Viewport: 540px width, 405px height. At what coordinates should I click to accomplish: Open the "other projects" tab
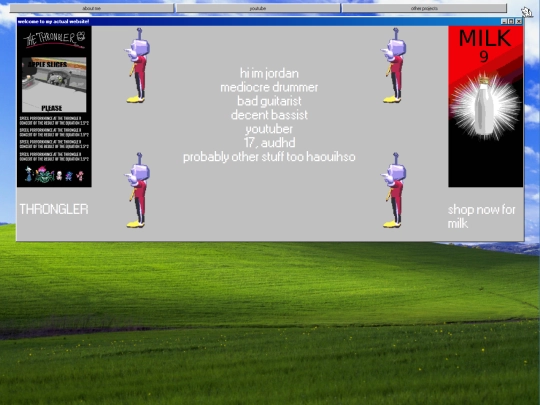424,8
